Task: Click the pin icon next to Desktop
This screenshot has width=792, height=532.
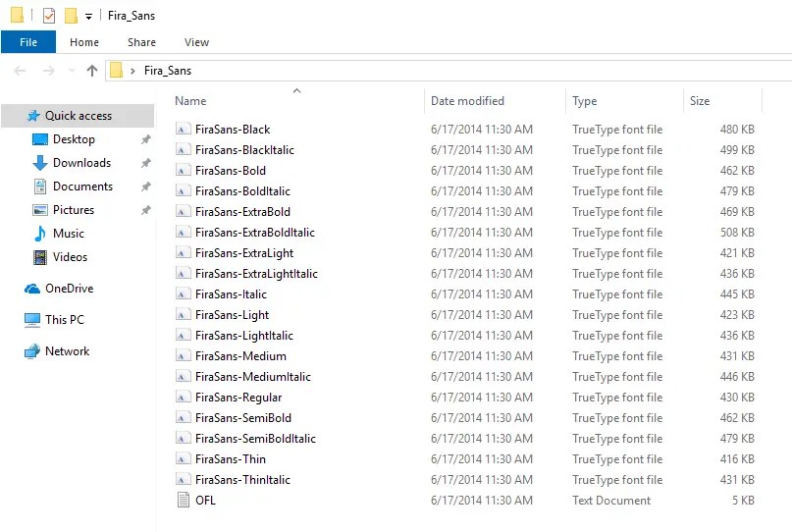Action: [146, 139]
